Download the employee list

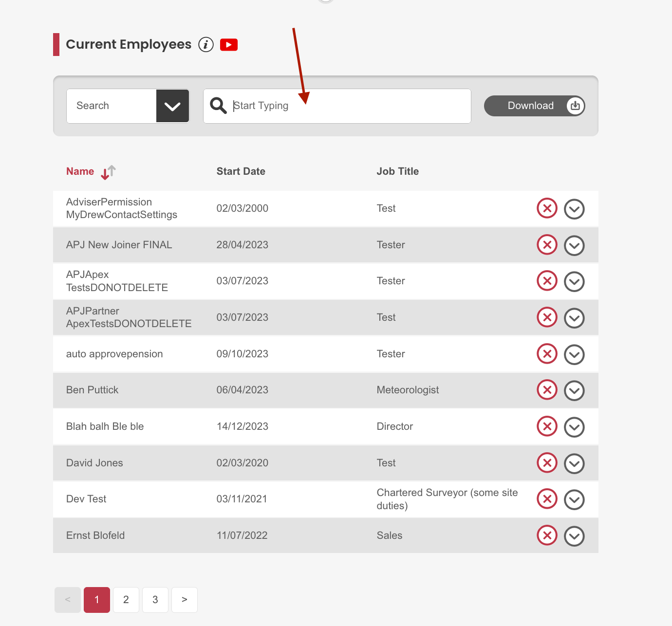pyautogui.click(x=535, y=106)
